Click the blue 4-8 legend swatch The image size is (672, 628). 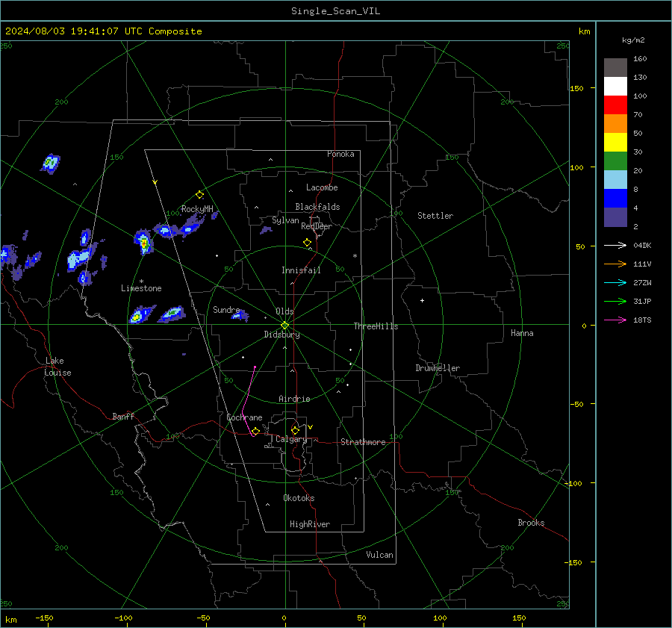click(615, 198)
